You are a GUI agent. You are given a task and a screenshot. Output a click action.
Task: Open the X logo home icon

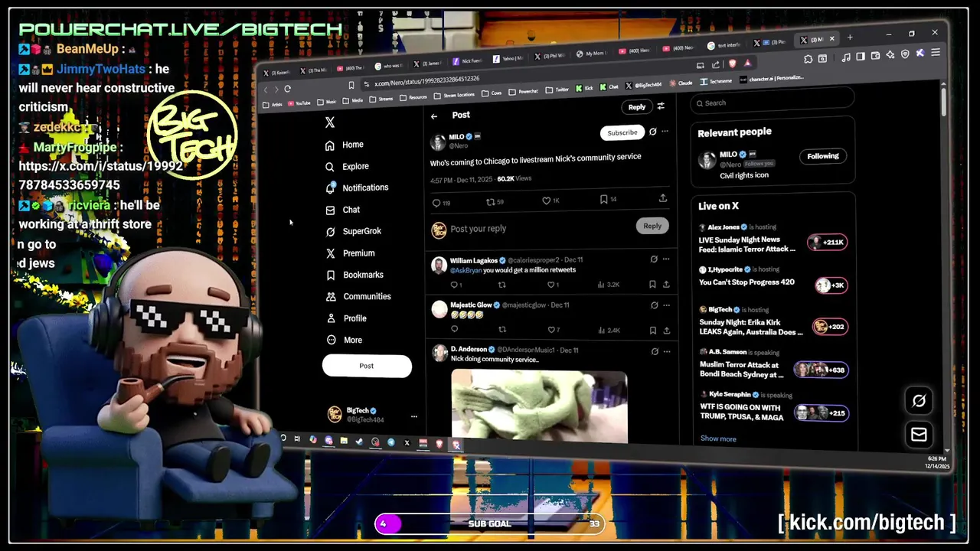(330, 122)
